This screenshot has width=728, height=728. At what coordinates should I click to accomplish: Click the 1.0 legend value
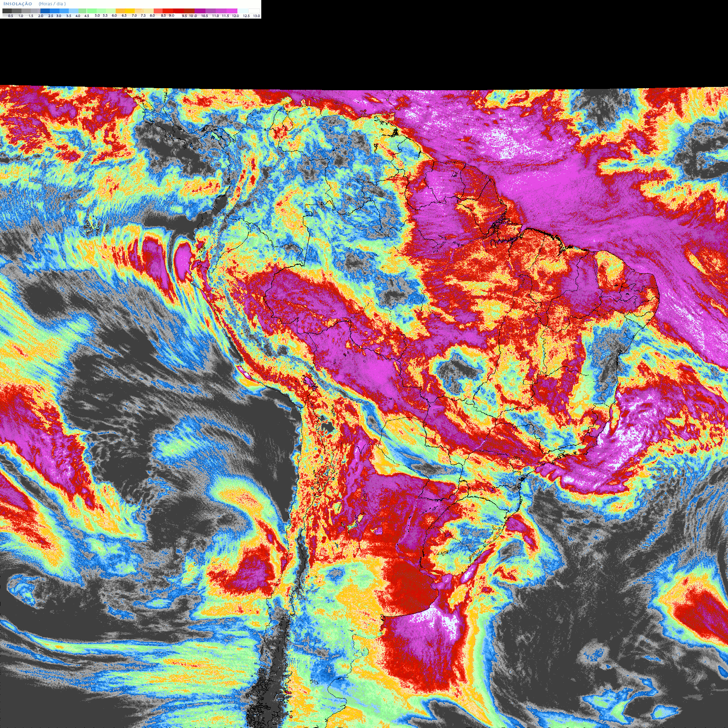point(21,16)
